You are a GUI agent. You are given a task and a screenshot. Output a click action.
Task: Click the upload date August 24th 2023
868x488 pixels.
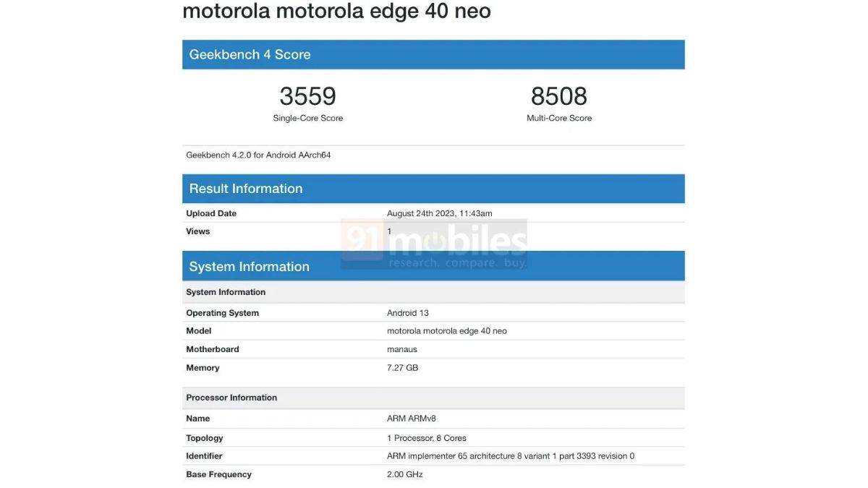click(x=439, y=213)
